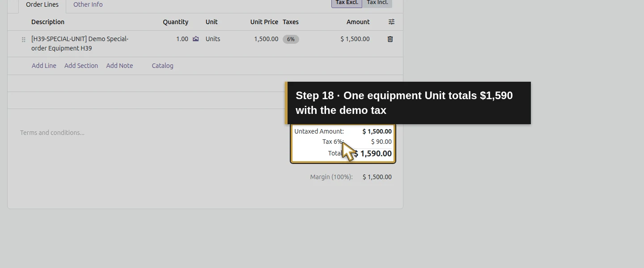Image resolution: width=644 pixels, height=268 pixels.
Task: Click the line amount $ 1,500.00
Action: [355, 39]
